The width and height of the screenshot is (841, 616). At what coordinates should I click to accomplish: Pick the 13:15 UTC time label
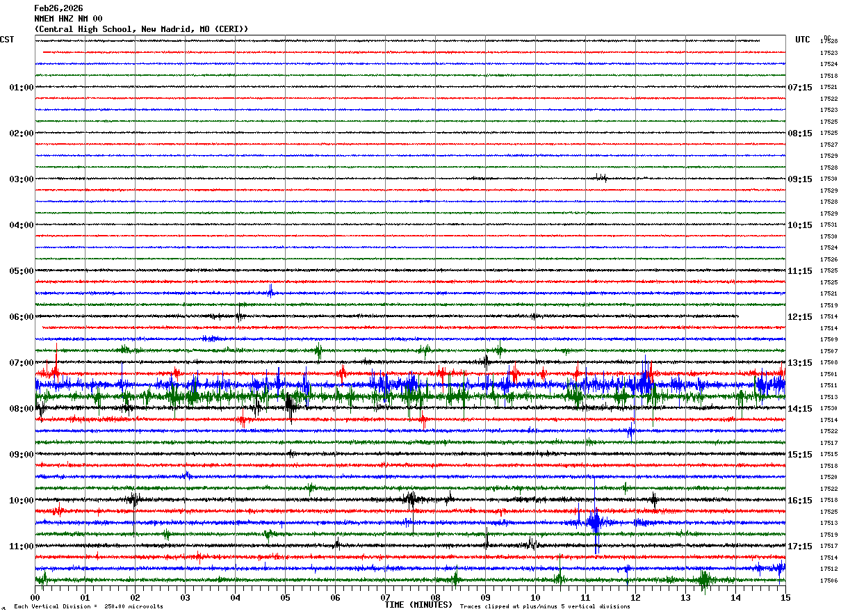pyautogui.click(x=800, y=363)
